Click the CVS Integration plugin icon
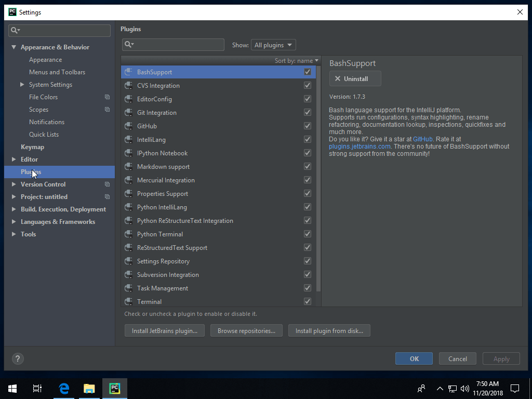The height and width of the screenshot is (399, 532). (x=129, y=86)
